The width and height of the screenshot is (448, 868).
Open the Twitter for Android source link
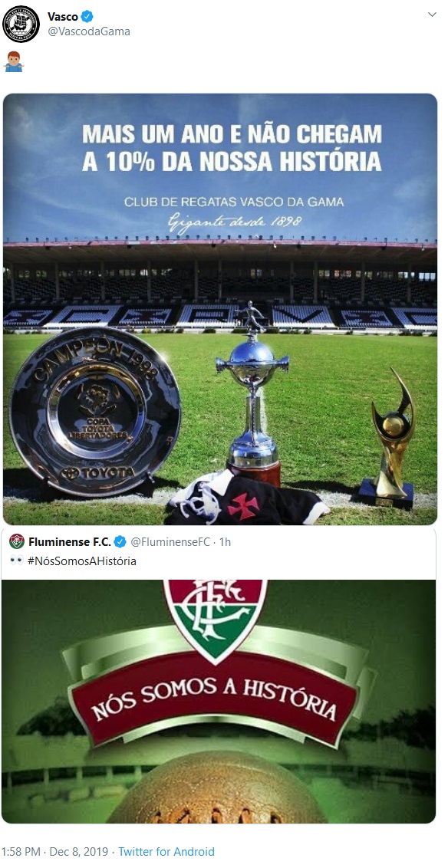pyautogui.click(x=166, y=851)
